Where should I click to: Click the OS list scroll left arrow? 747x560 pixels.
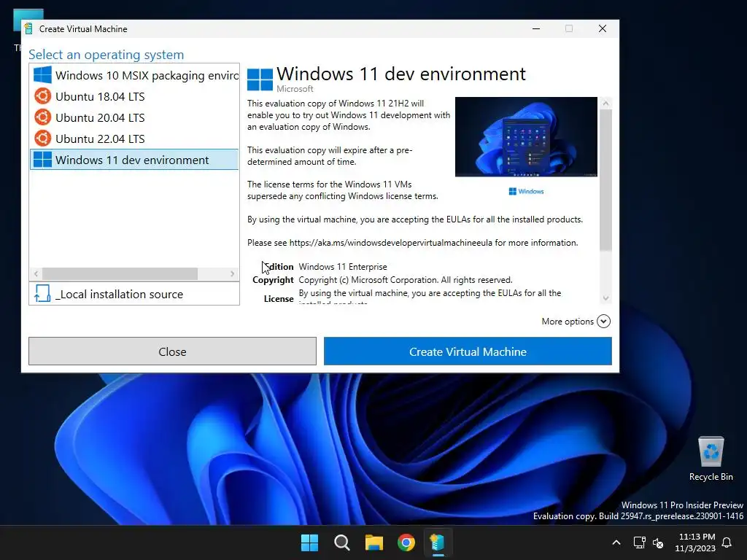(x=36, y=274)
